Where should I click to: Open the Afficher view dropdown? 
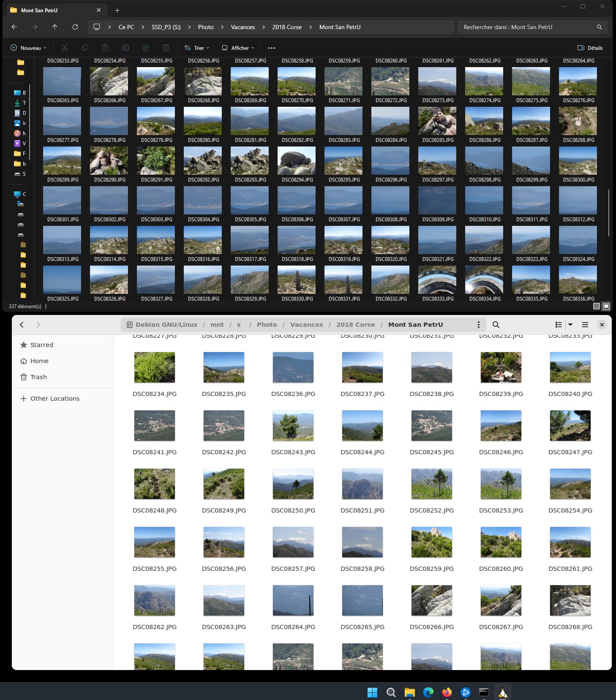click(x=238, y=48)
